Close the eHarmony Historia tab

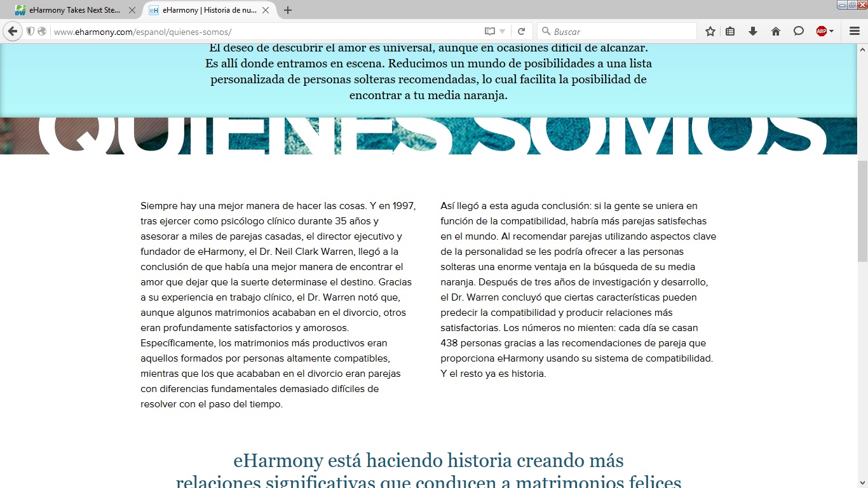tap(267, 10)
